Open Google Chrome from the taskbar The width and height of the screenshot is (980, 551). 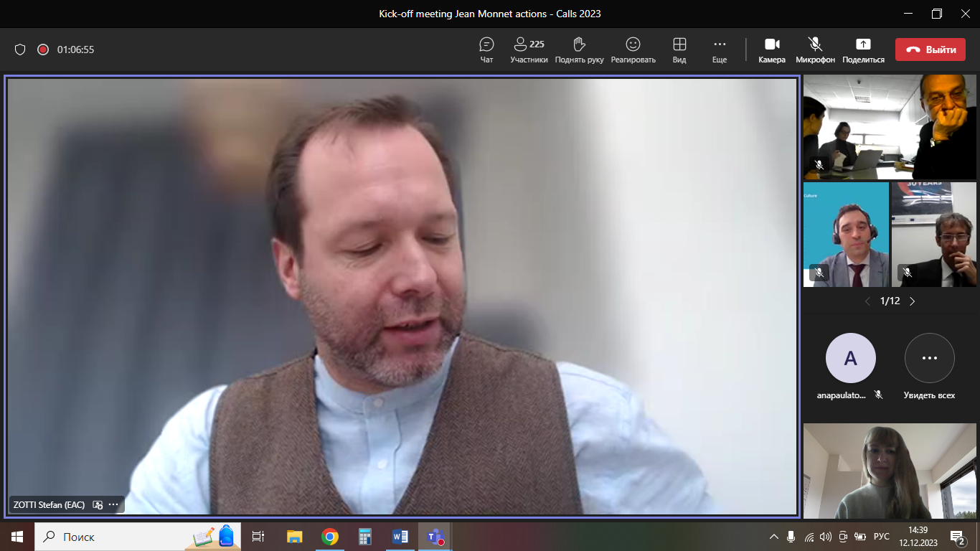[330, 537]
